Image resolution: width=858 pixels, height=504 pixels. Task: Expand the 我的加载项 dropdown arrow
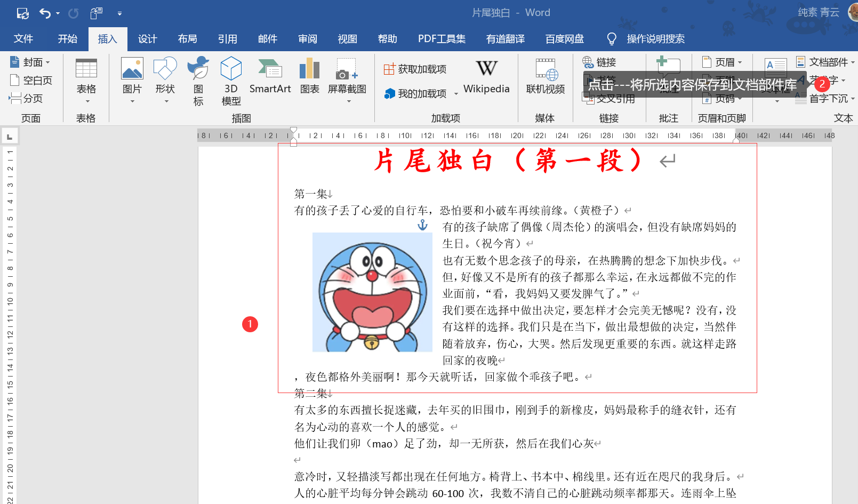click(456, 94)
